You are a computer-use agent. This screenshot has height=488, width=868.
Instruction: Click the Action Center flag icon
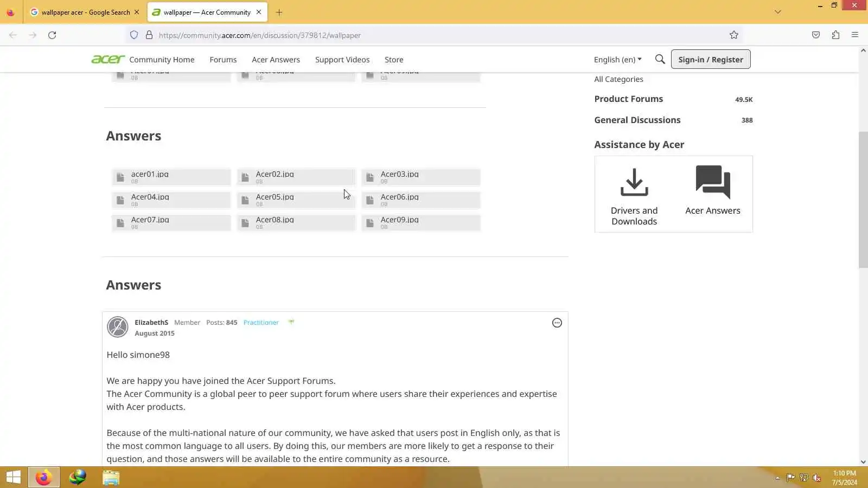tap(790, 478)
